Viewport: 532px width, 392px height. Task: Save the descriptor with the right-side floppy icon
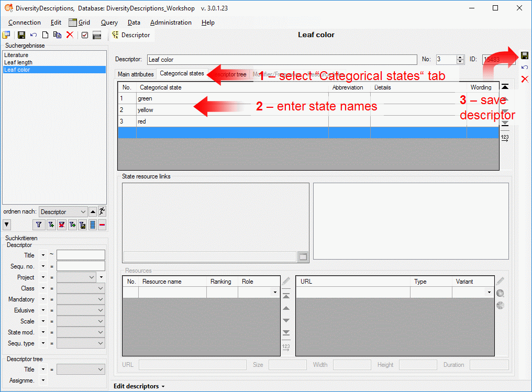coord(525,55)
